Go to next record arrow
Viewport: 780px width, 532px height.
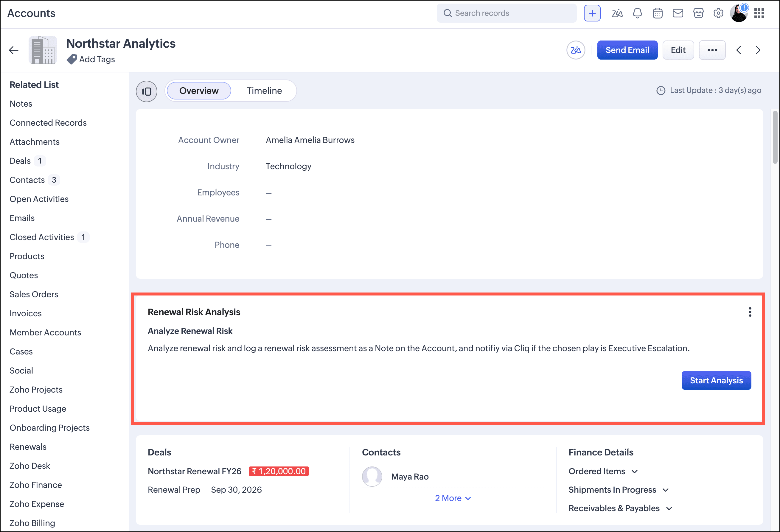[x=758, y=50]
